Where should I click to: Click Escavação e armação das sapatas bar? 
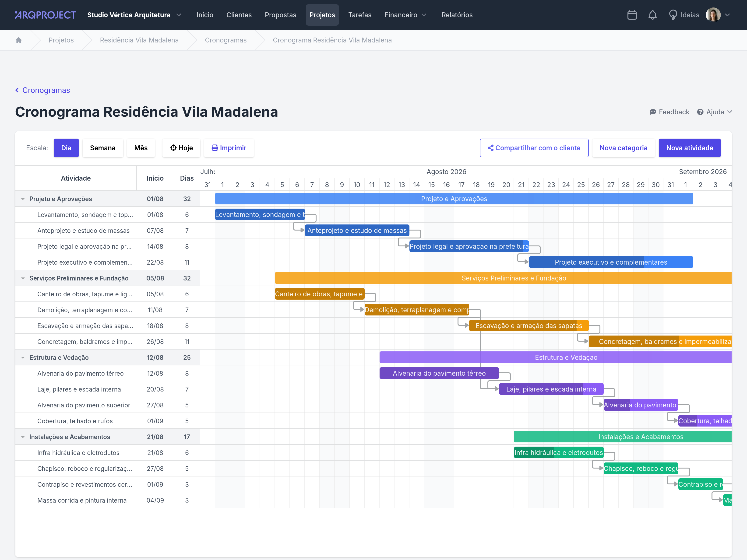tap(529, 326)
